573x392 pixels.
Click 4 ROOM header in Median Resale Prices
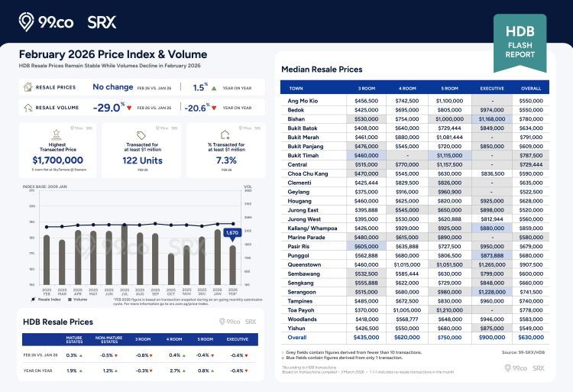pyautogui.click(x=407, y=89)
